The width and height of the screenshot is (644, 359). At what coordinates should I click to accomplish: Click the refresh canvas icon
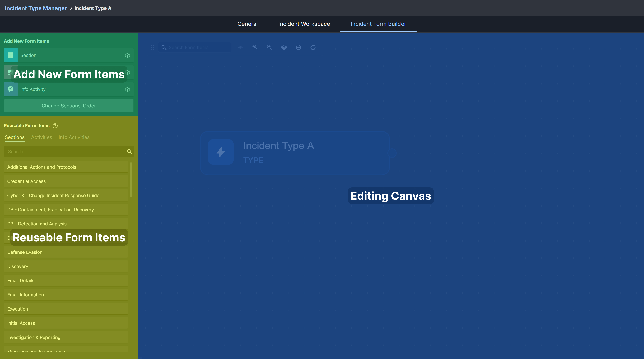tap(313, 47)
